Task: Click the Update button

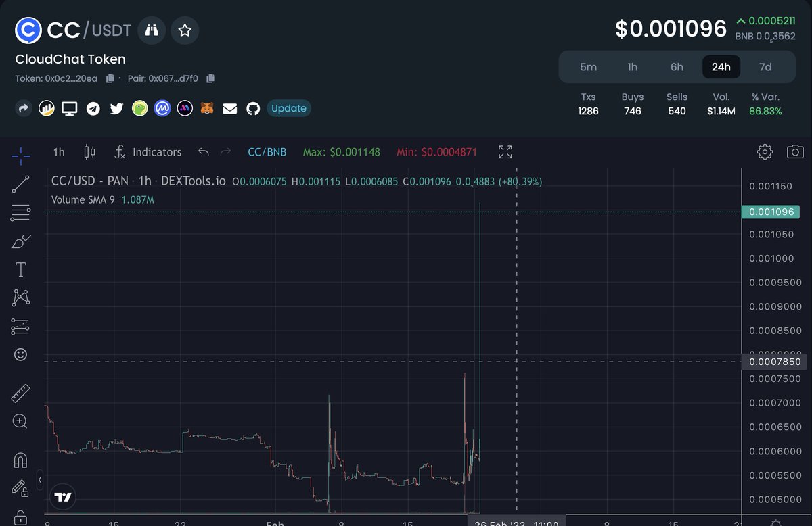Action: tap(289, 108)
